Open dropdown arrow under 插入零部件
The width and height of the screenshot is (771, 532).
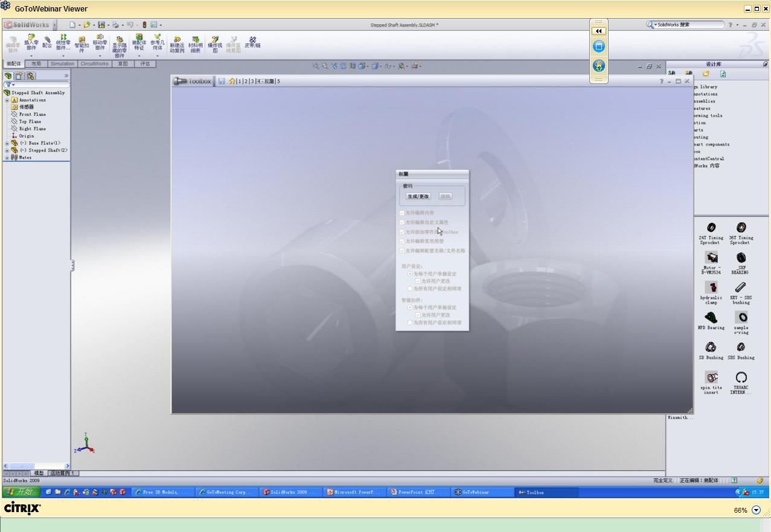tap(31, 56)
